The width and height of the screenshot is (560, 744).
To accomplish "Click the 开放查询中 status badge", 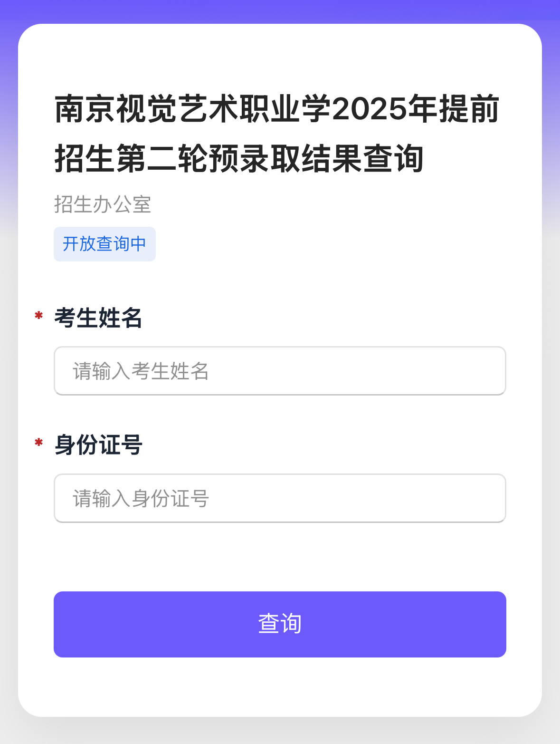I will [x=104, y=244].
